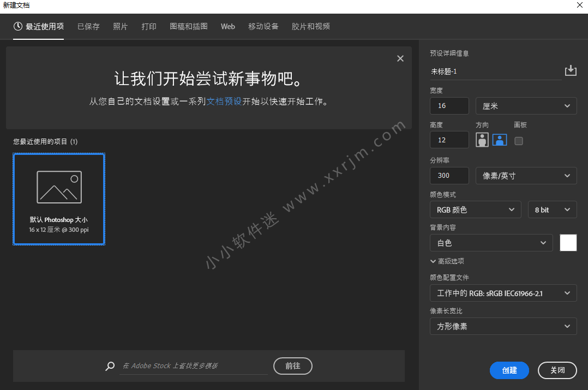
Task: Click the Adobe Stock search magnifier icon
Action: [110, 366]
